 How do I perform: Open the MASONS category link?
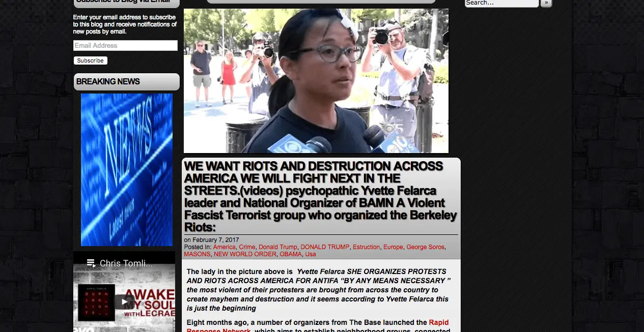pyautogui.click(x=197, y=254)
